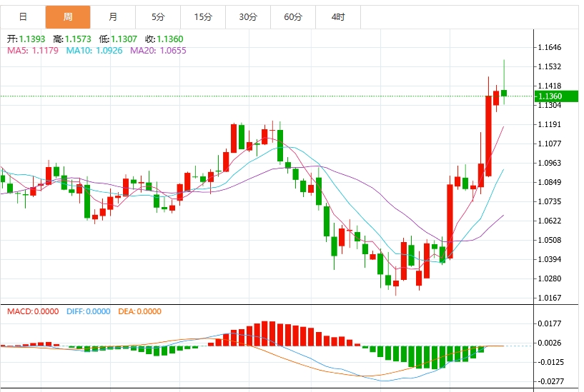
Task: Click the 1.0735 price axis label
Action: tap(550, 201)
